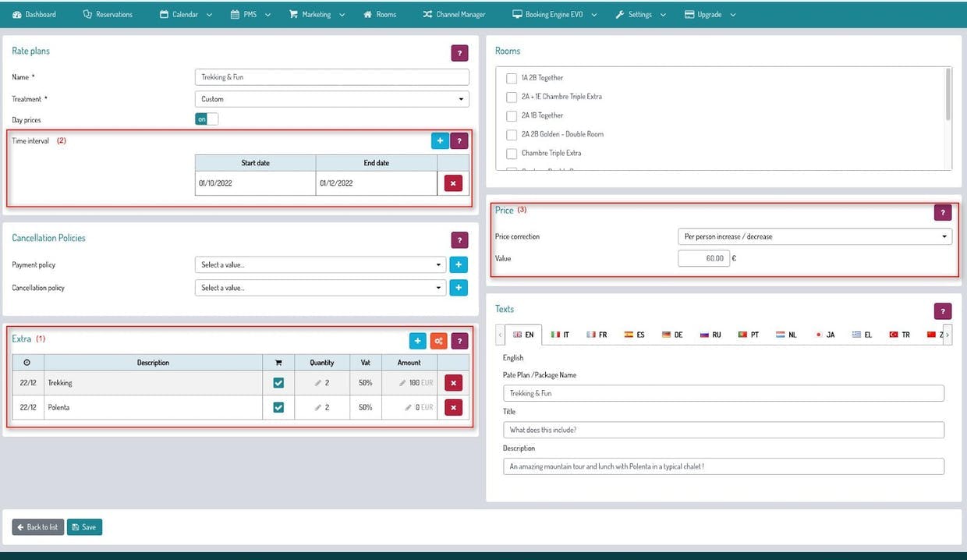
Task: Switch to the FR language tab
Action: [x=597, y=335]
